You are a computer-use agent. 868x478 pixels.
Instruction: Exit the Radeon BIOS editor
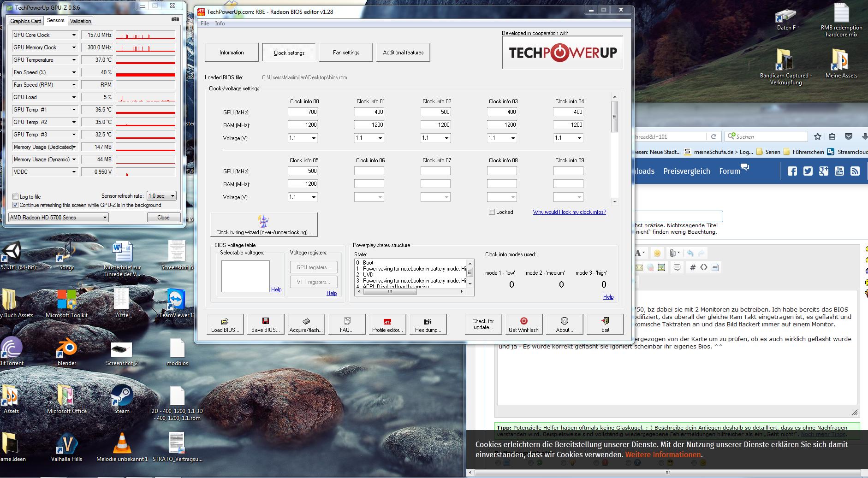pos(605,325)
